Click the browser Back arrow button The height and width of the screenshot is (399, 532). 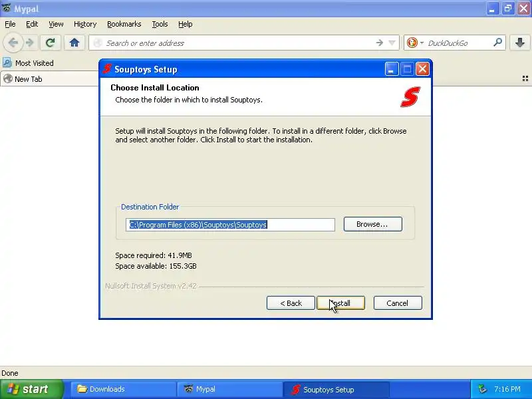(x=13, y=43)
